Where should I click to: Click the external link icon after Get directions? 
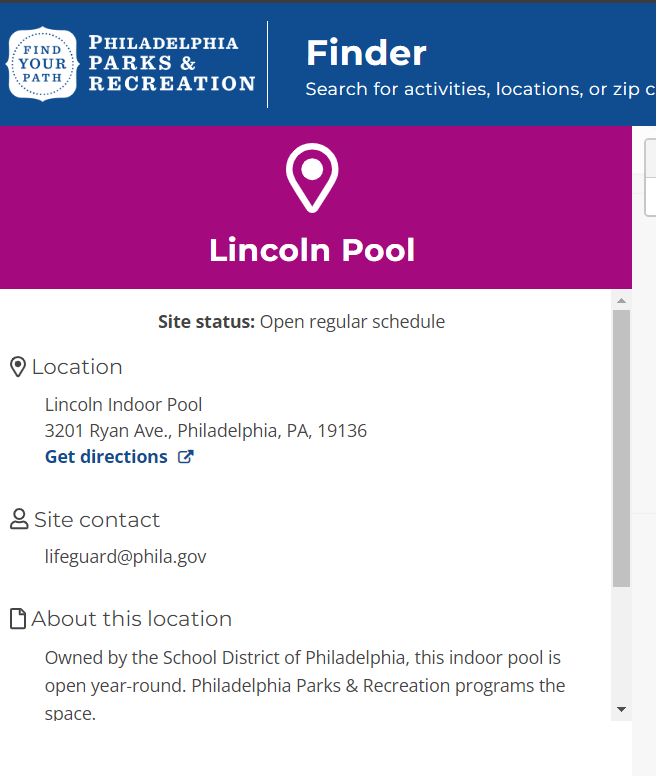[185, 457]
